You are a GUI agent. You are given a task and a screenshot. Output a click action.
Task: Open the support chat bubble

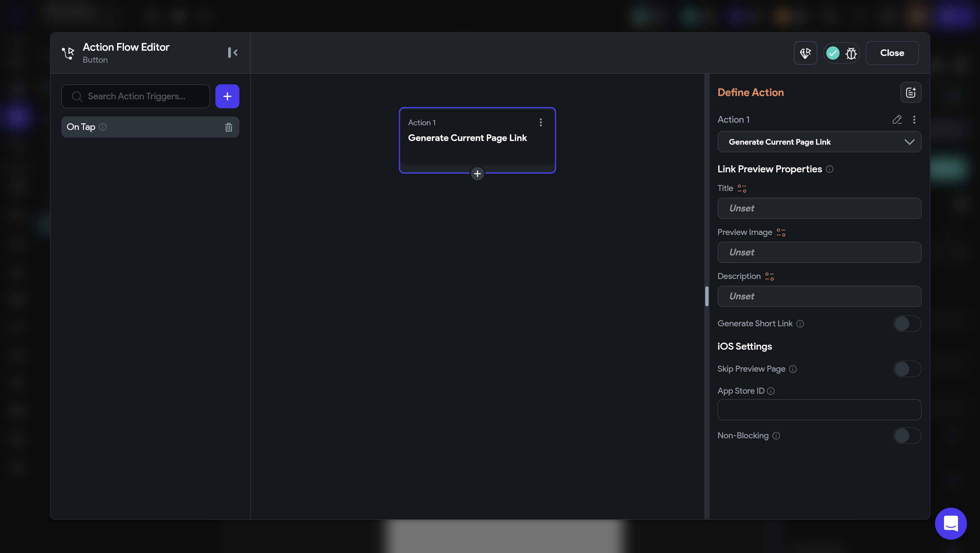pyautogui.click(x=950, y=523)
